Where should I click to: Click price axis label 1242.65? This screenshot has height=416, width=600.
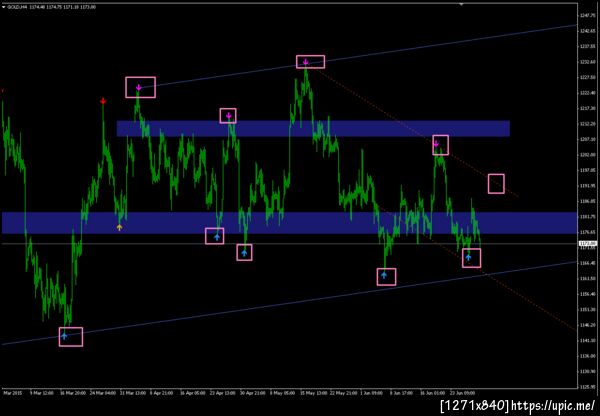587,31
